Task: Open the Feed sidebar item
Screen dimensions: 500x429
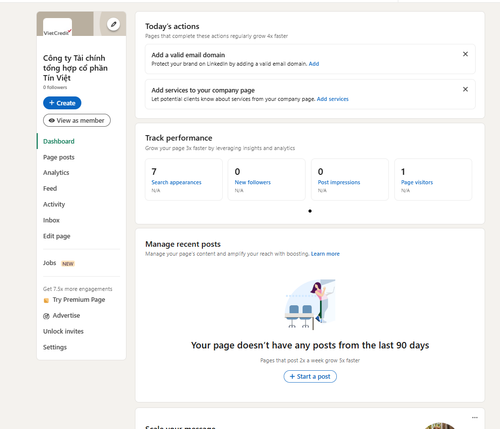Action: pos(50,189)
